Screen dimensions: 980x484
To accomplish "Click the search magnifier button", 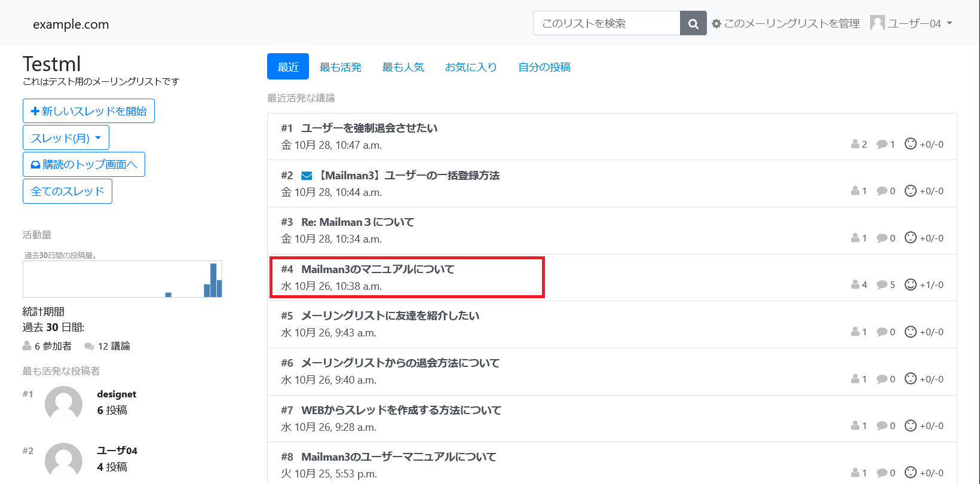I will point(693,23).
